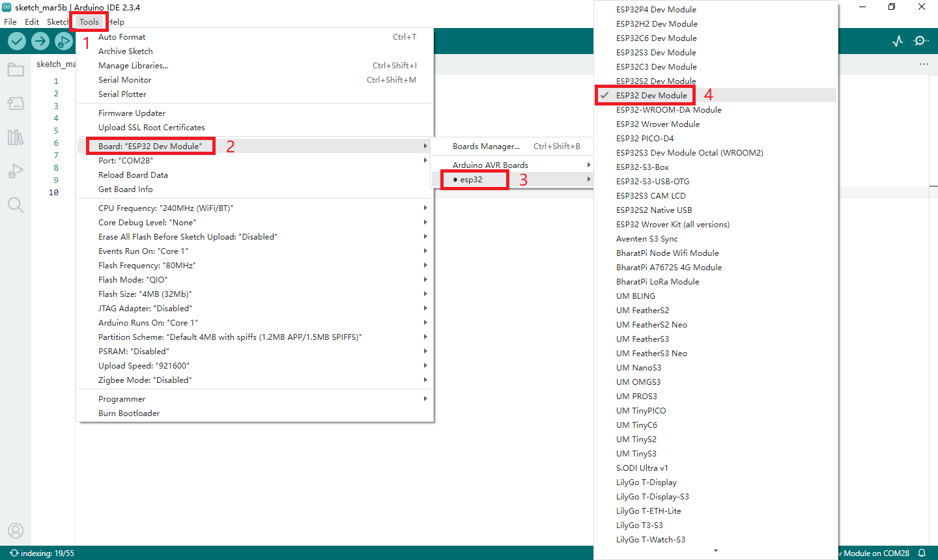Select ESP32P4 Dev Module board
This screenshot has height=560, width=938.
(x=716, y=10)
